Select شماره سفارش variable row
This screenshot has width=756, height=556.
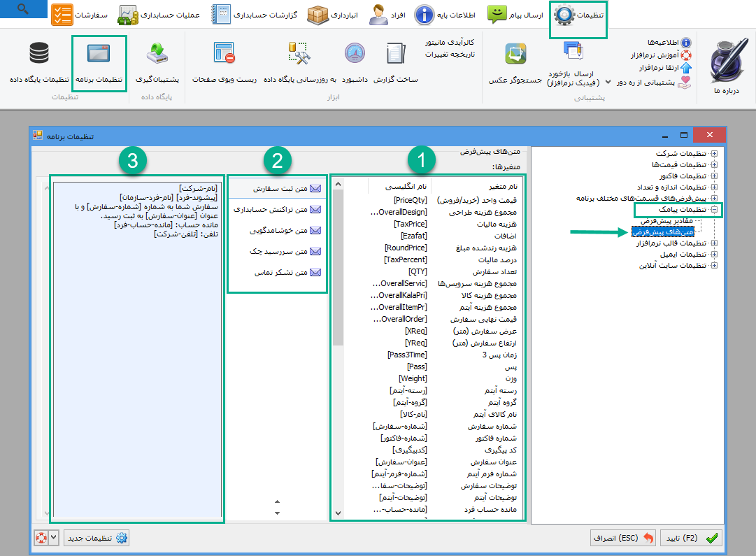click(x=434, y=427)
